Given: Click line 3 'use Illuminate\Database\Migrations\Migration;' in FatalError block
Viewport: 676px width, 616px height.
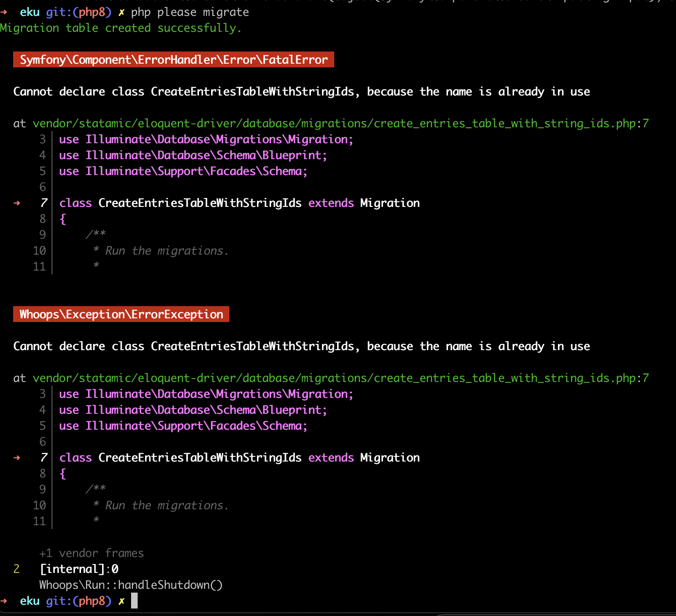Looking at the screenshot, I should pyautogui.click(x=206, y=139).
